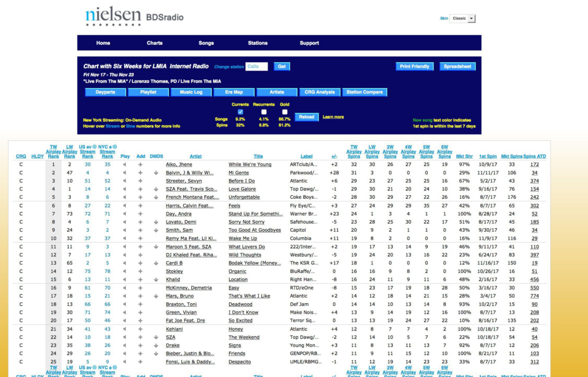Sort by the Label column header
This screenshot has width=588, height=377.
(307, 156)
